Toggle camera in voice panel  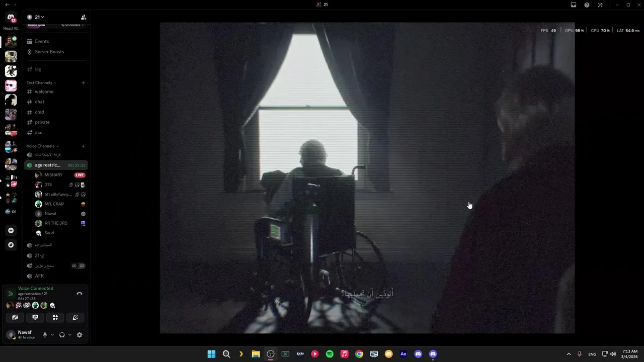[15, 317]
